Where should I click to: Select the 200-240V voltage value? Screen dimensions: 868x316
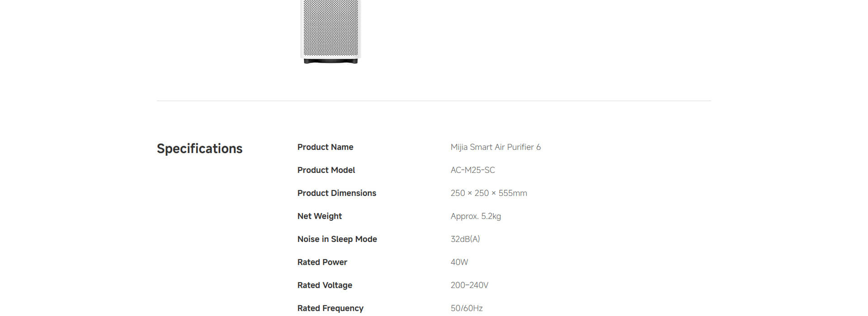point(469,285)
